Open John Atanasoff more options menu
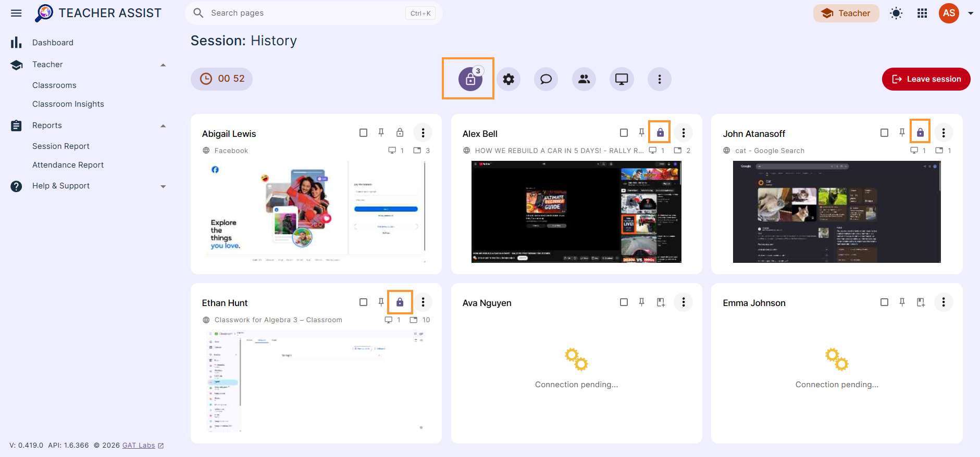 [x=944, y=133]
